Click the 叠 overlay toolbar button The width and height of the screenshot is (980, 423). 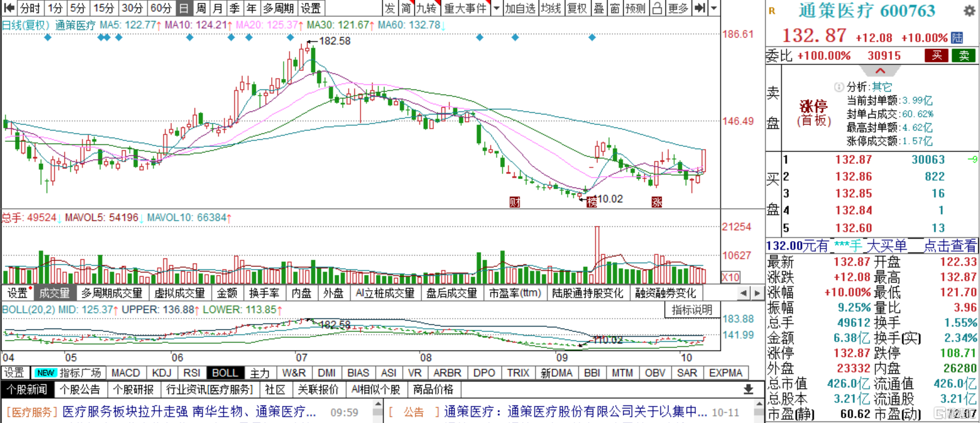(599, 8)
